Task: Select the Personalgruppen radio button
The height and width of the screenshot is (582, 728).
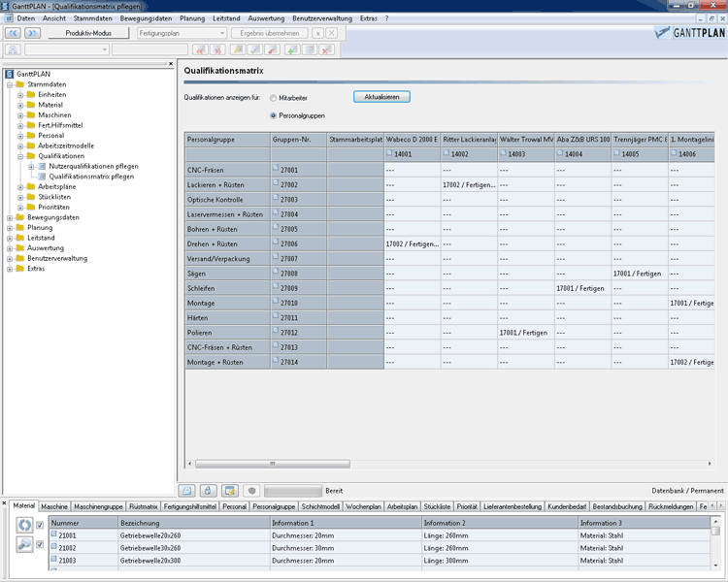Action: pyautogui.click(x=274, y=115)
